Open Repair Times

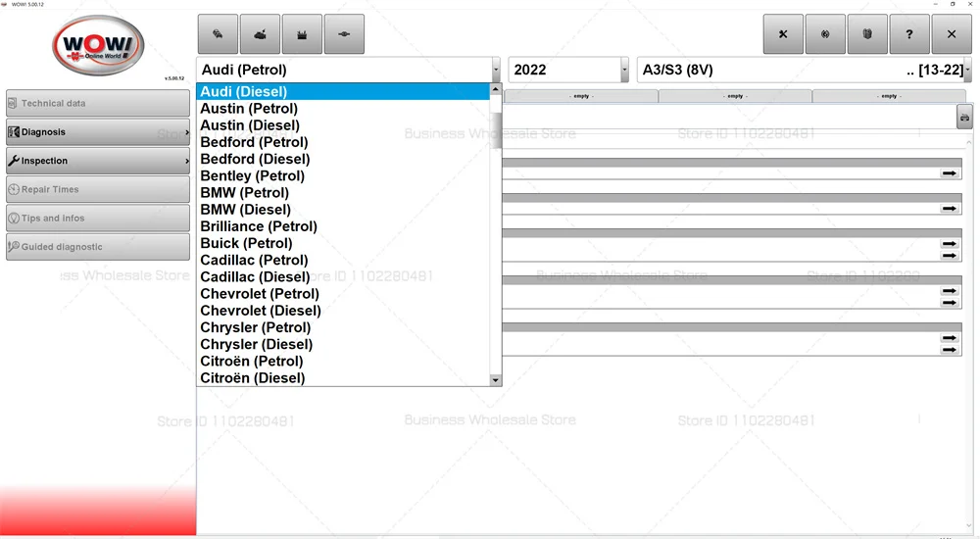(x=98, y=189)
